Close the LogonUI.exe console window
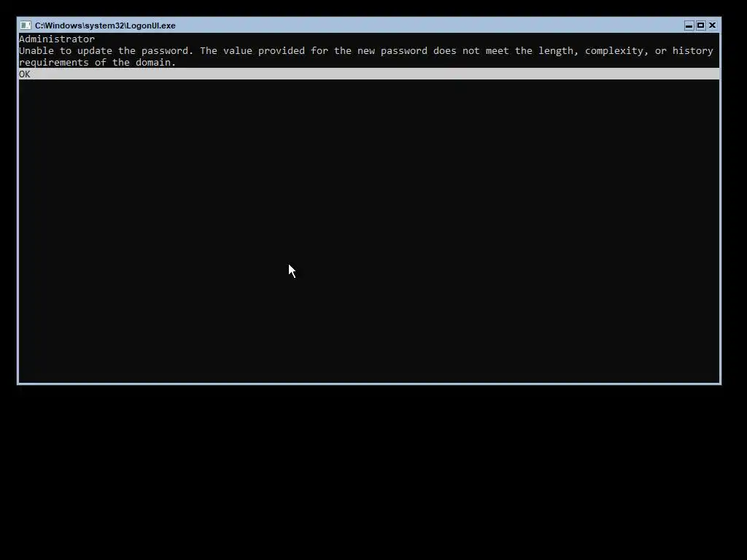The image size is (747, 560). [x=712, y=26]
